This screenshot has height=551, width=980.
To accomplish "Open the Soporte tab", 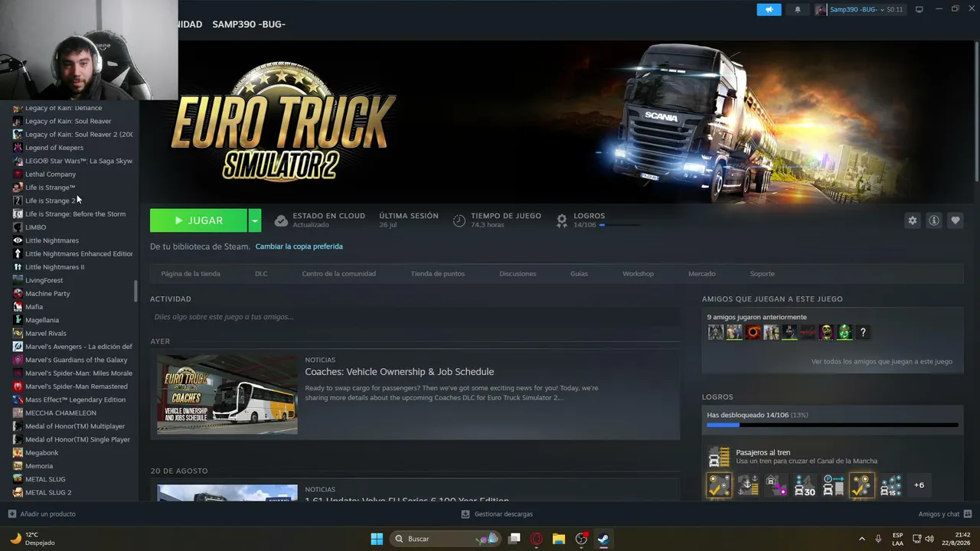I will 763,274.
